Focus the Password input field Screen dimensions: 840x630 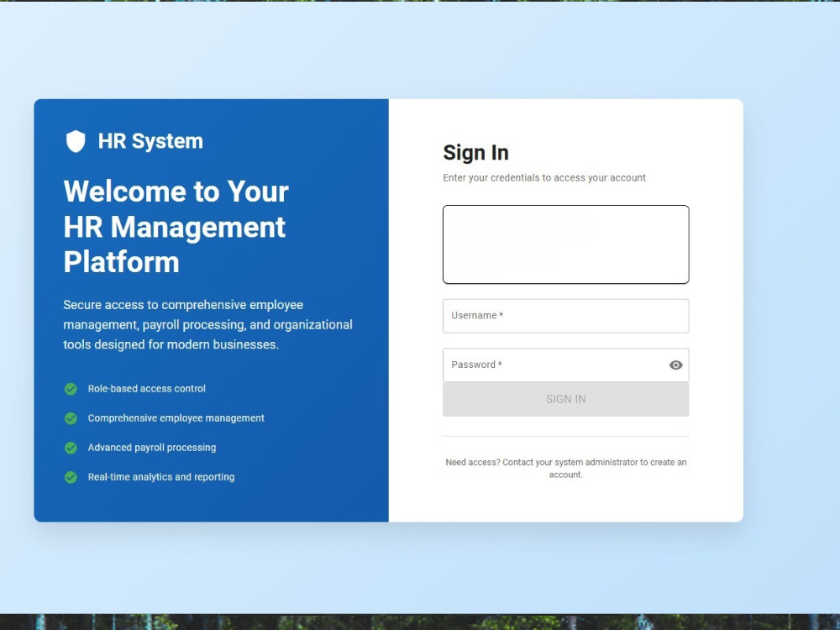click(565, 365)
